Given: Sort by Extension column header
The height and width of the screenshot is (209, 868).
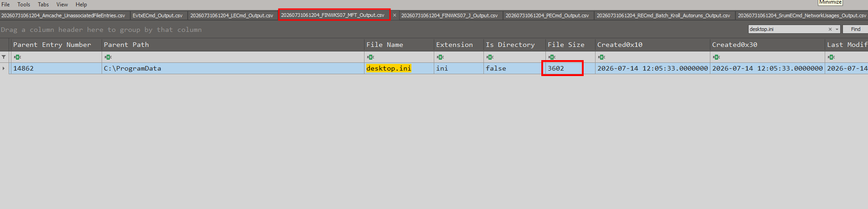Looking at the screenshot, I should (x=459, y=45).
